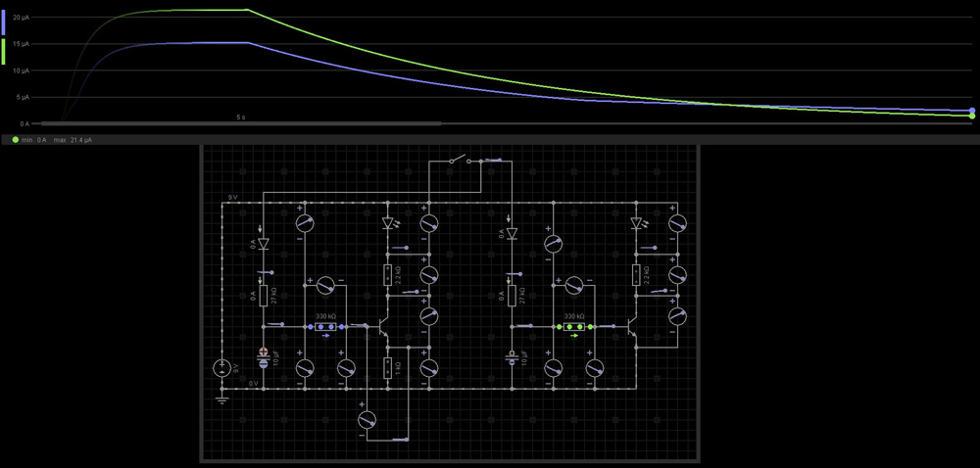Select the green-highlighted right 330 kΩ resistor
The width and height of the screenshot is (980, 468).
tap(573, 325)
